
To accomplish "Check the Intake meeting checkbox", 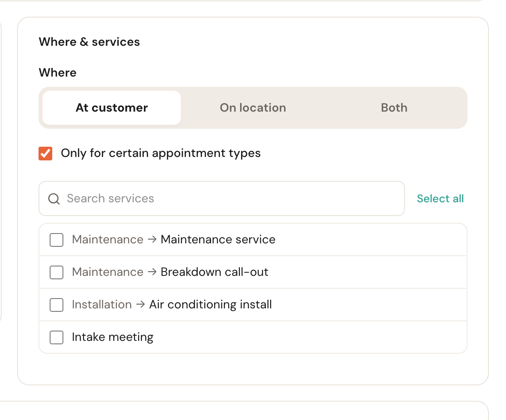I will pos(57,337).
